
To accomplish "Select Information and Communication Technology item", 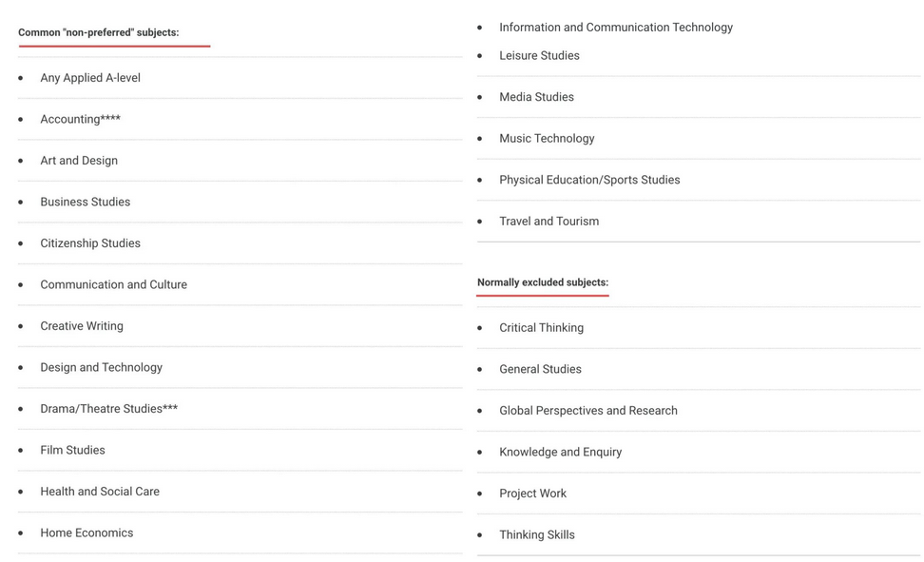I will point(616,28).
